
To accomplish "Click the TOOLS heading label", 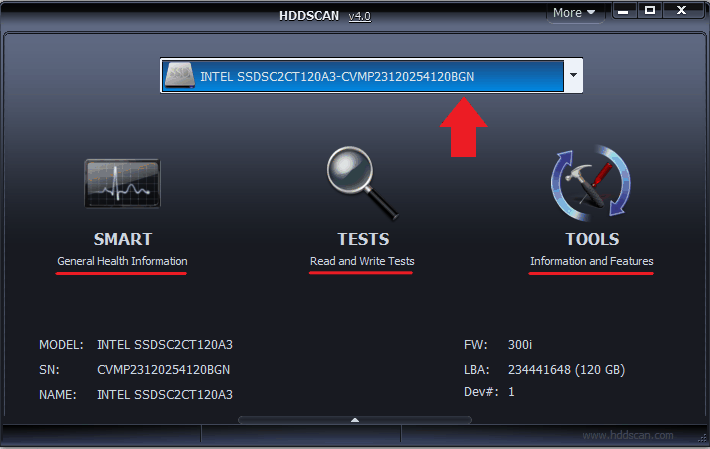I will coord(592,239).
